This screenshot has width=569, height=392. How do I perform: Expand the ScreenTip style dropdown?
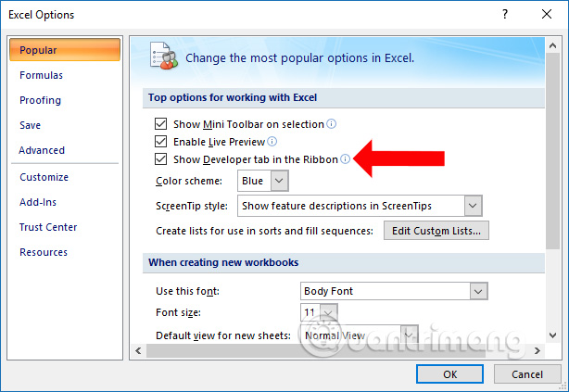(x=473, y=206)
